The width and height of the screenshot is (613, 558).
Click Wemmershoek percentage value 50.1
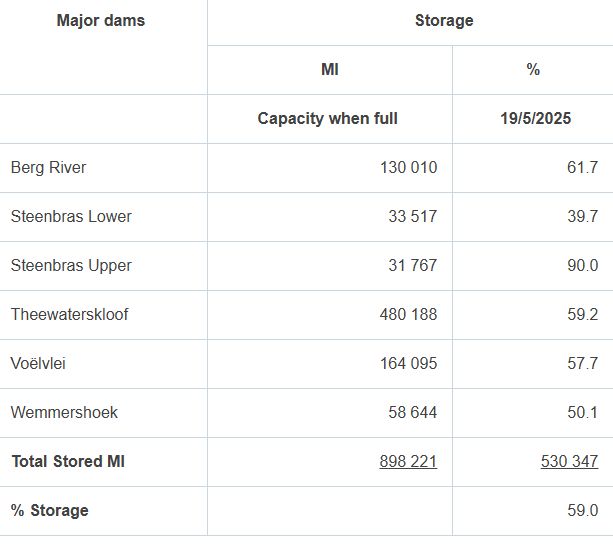583,413
